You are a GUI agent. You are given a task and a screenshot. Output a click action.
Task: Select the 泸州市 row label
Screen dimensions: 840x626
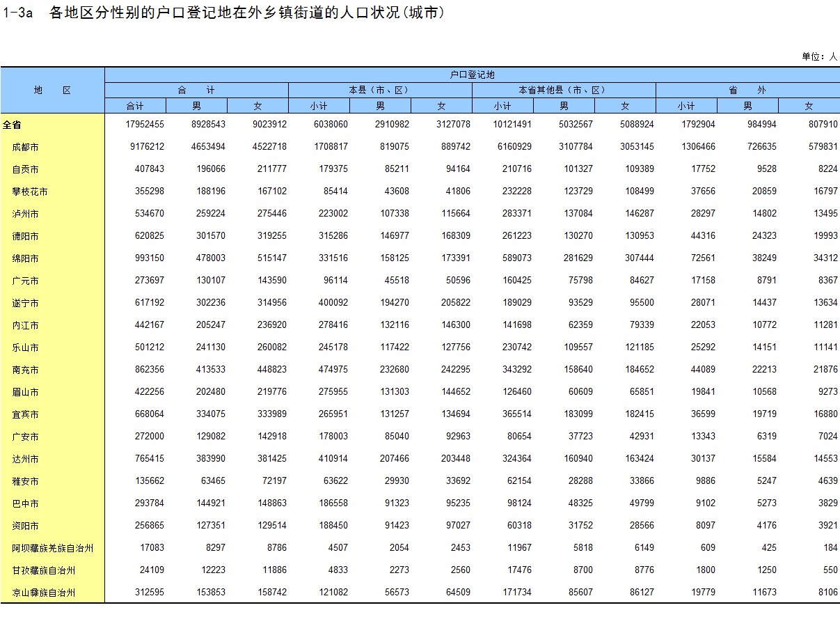pyautogui.click(x=25, y=214)
